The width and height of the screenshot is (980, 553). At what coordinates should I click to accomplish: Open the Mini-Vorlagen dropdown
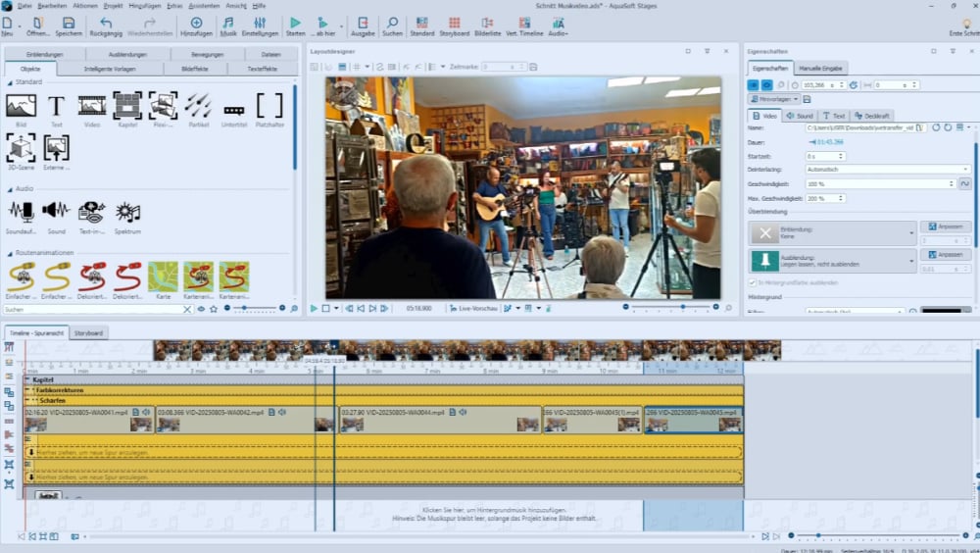point(773,99)
